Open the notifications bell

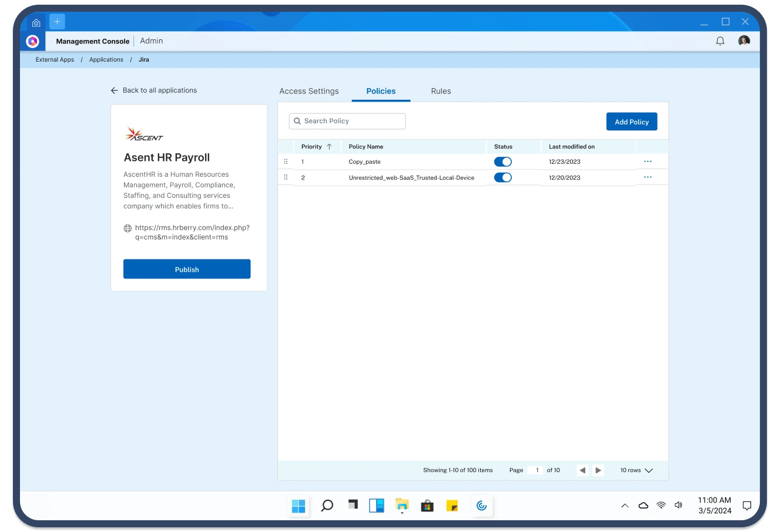[720, 41]
